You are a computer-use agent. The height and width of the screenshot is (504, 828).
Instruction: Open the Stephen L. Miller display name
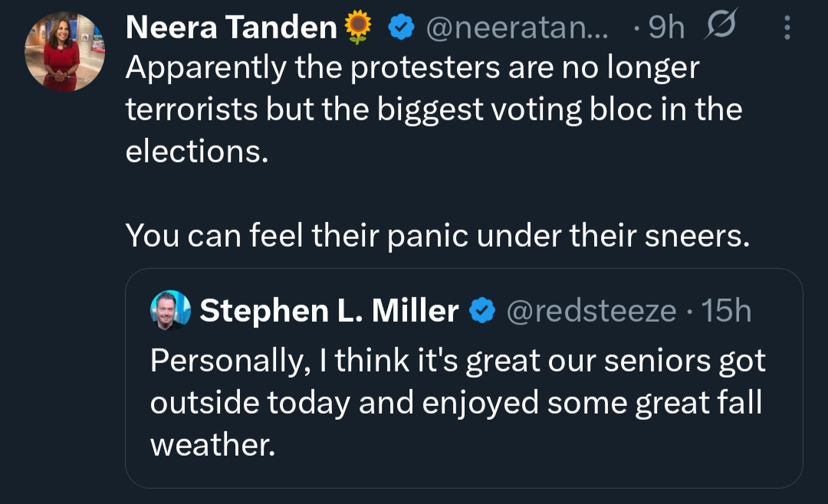[329, 311]
